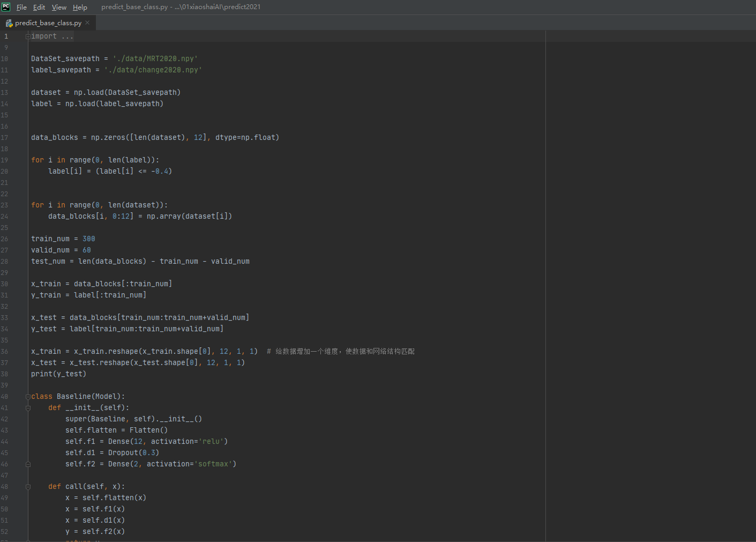
Task: Click 'y = self.f2(x)' line
Action: [95, 532]
